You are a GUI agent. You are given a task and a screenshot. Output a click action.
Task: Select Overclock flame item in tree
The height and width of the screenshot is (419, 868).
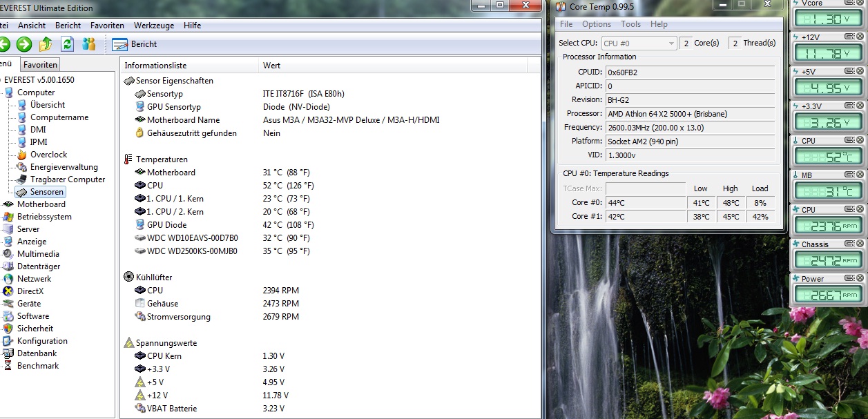[42, 155]
